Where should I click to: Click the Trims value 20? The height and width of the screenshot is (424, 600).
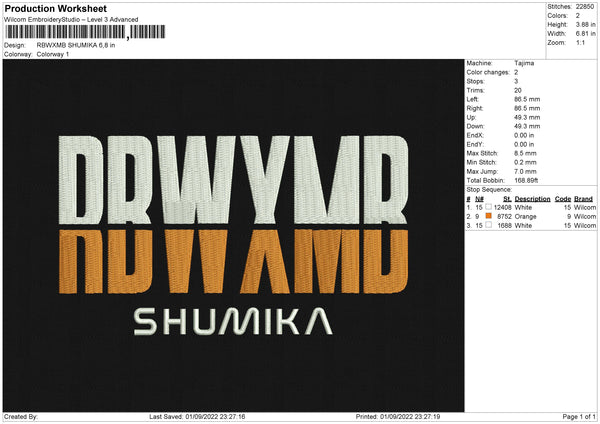click(518, 90)
